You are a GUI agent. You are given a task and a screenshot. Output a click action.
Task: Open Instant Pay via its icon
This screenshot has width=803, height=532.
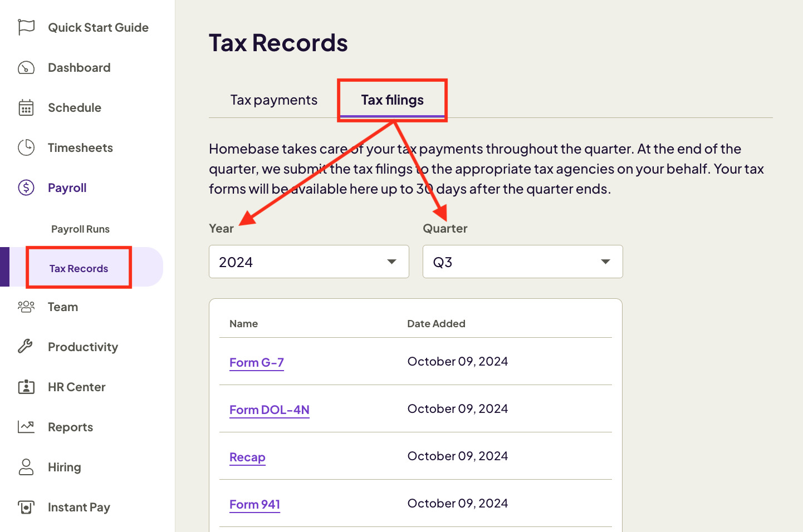(26, 507)
